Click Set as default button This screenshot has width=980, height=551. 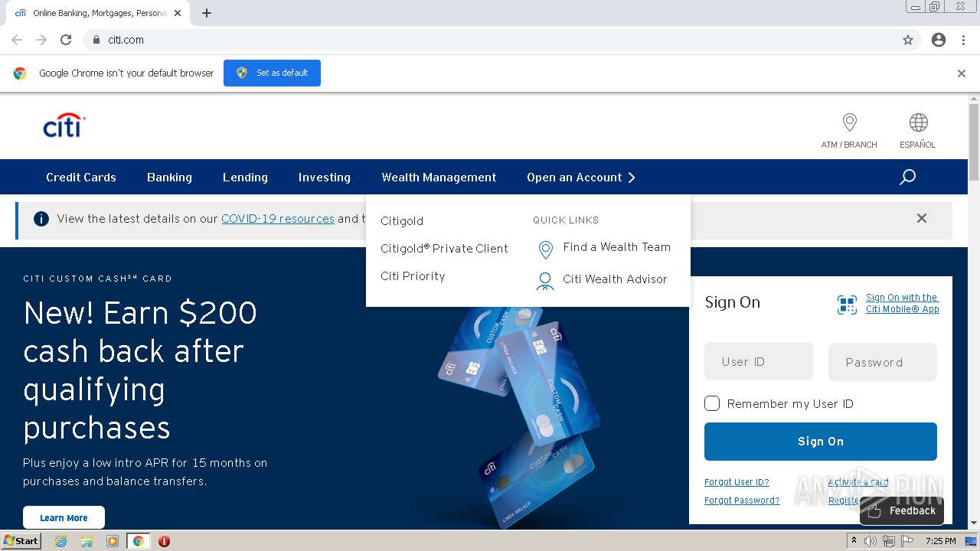point(272,73)
